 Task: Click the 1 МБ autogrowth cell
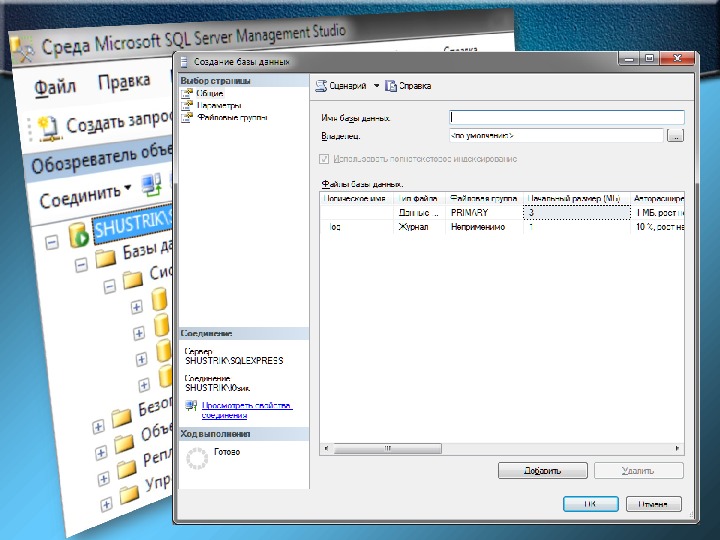658,213
